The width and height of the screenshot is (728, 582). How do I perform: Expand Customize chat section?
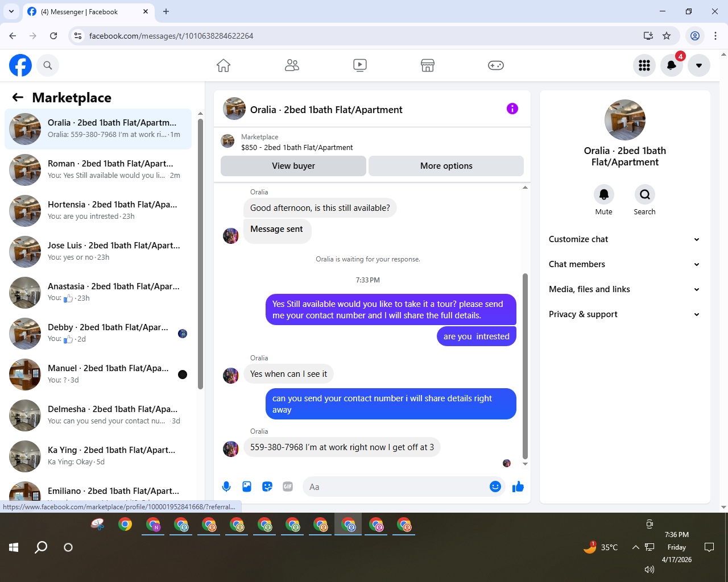click(624, 239)
